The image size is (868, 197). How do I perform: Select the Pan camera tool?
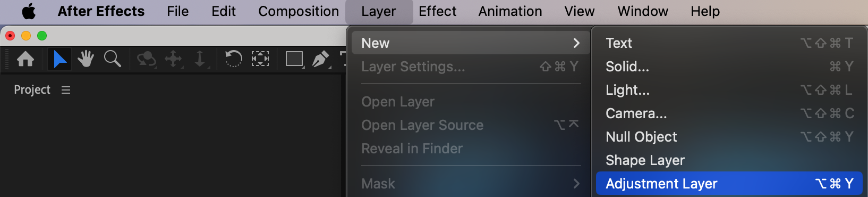174,59
